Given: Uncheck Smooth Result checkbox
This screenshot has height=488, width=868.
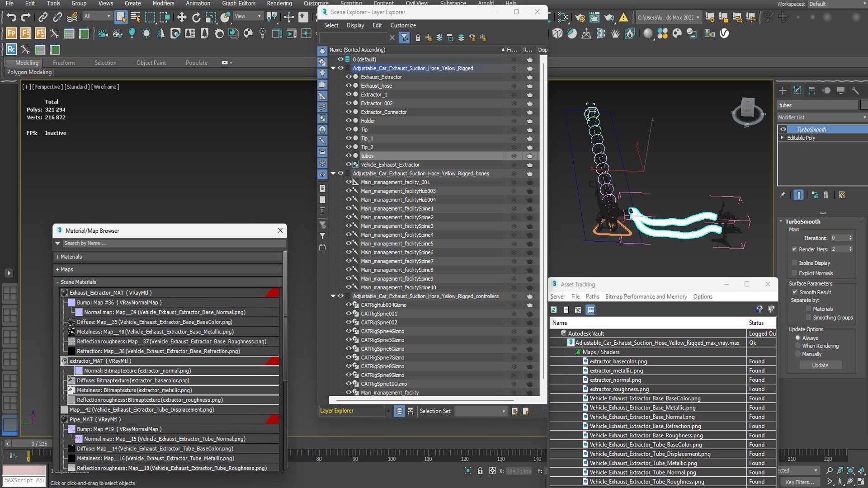Looking at the screenshot, I should click(795, 292).
